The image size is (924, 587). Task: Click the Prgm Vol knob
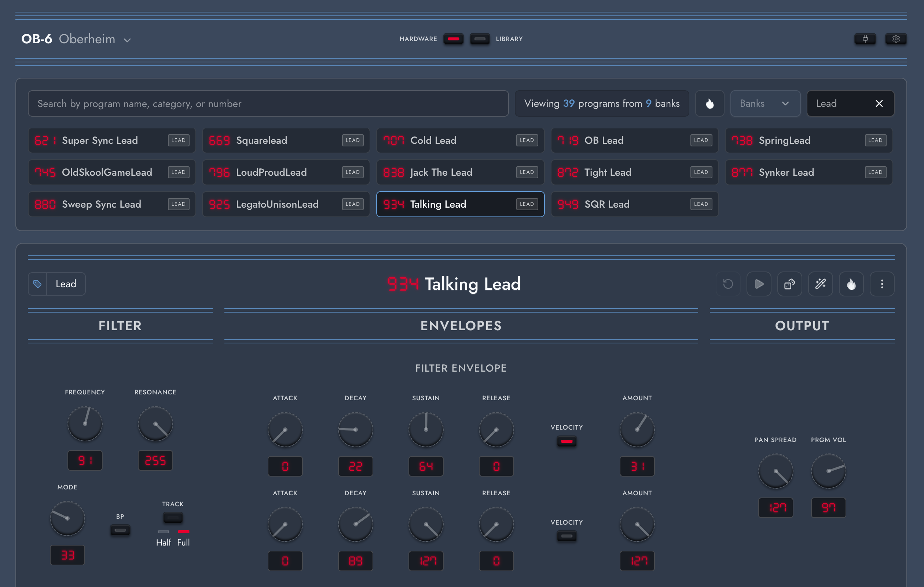828,471
